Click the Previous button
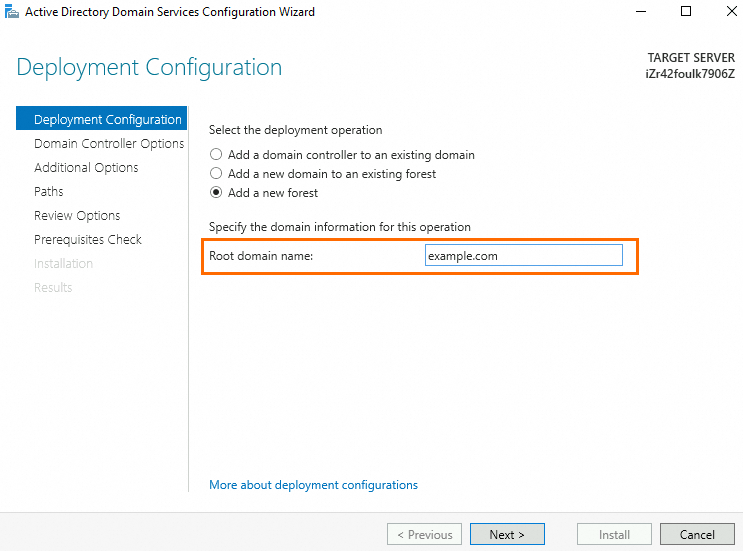This screenshot has height=551, width=743. pyautogui.click(x=424, y=534)
